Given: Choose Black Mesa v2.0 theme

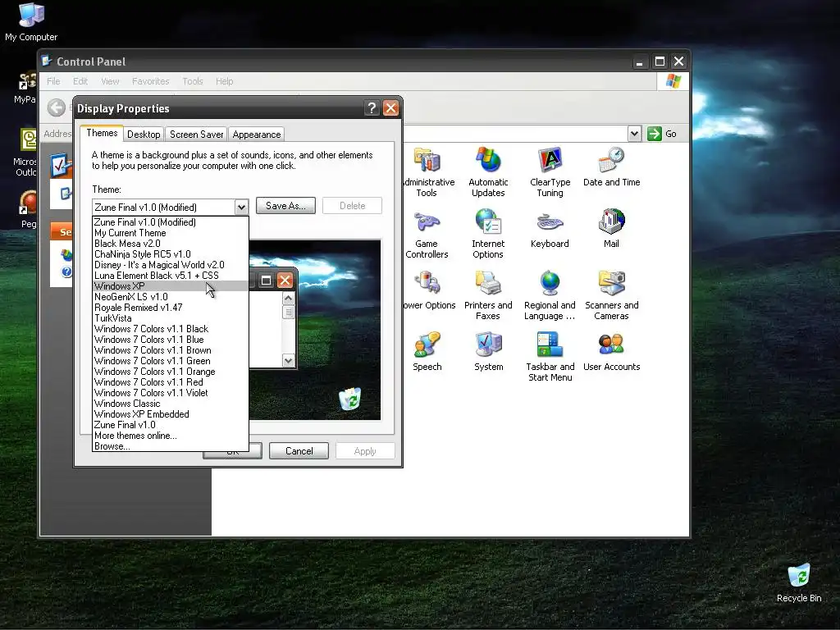Looking at the screenshot, I should pyautogui.click(x=171, y=244).
